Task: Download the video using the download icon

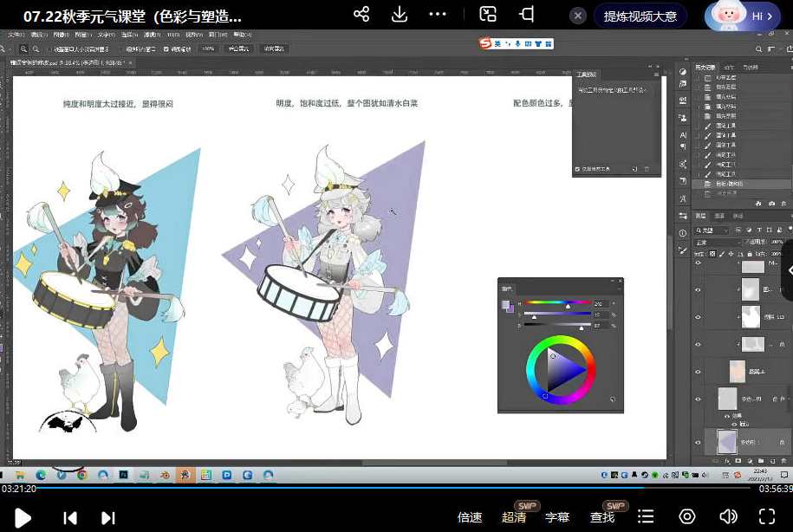Action: [x=400, y=15]
